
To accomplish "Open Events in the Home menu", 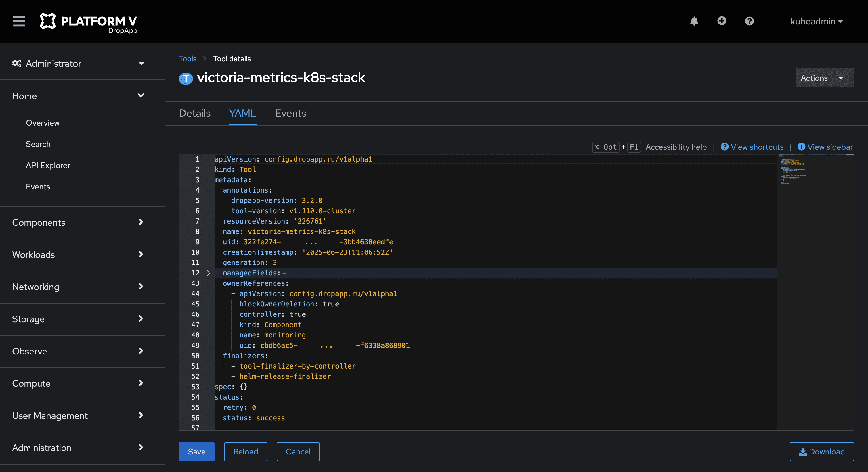I will click(38, 187).
